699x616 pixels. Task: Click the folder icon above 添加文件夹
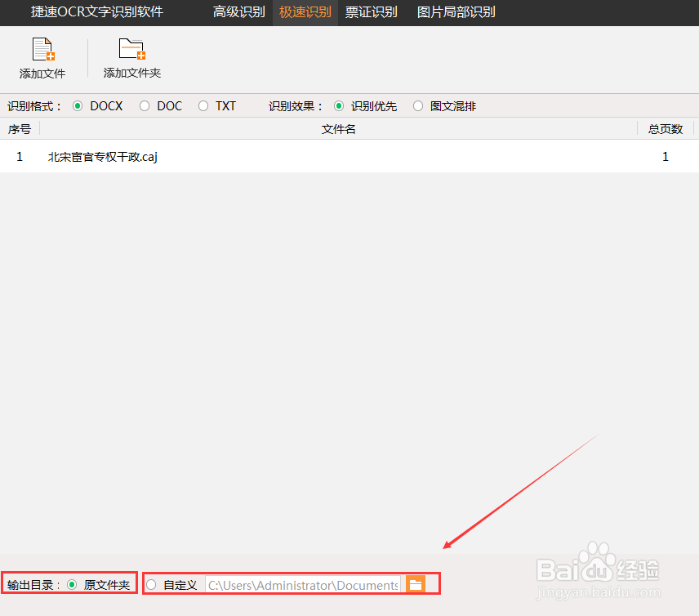click(x=131, y=51)
